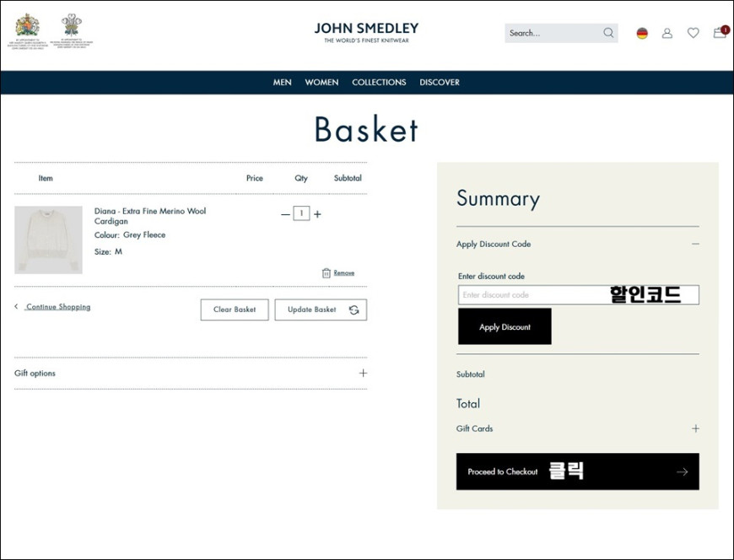Click the Clear Basket button
Viewport: 734px width, 560px height.
tap(235, 310)
